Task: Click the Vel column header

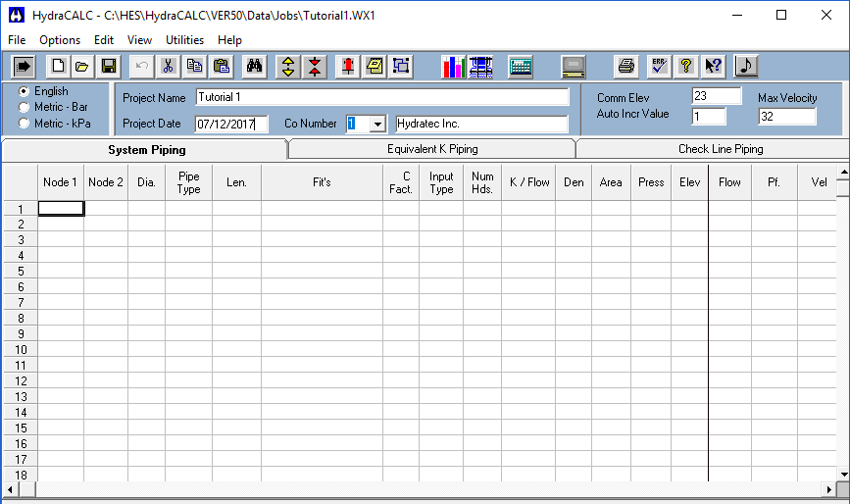Action: (819, 182)
